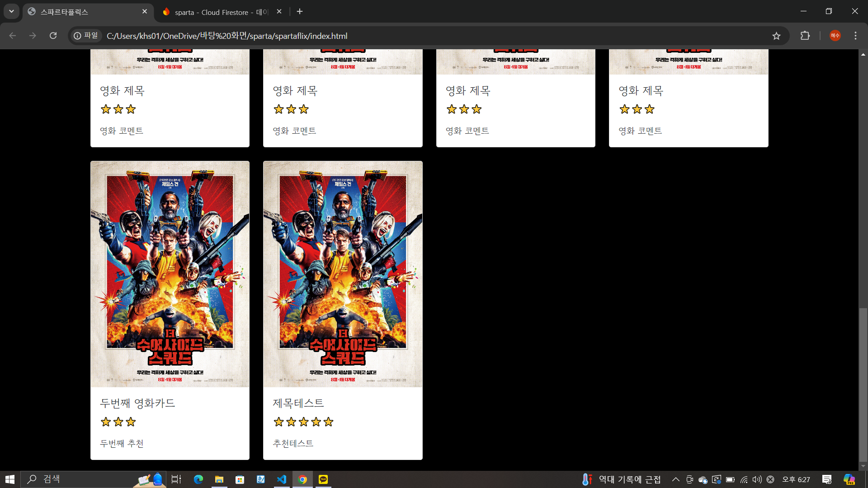Open File Explorer from the taskbar
The width and height of the screenshot is (868, 488).
(219, 479)
